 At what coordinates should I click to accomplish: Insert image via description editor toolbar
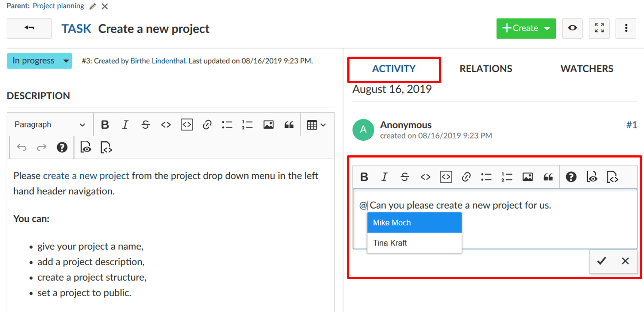(x=268, y=125)
